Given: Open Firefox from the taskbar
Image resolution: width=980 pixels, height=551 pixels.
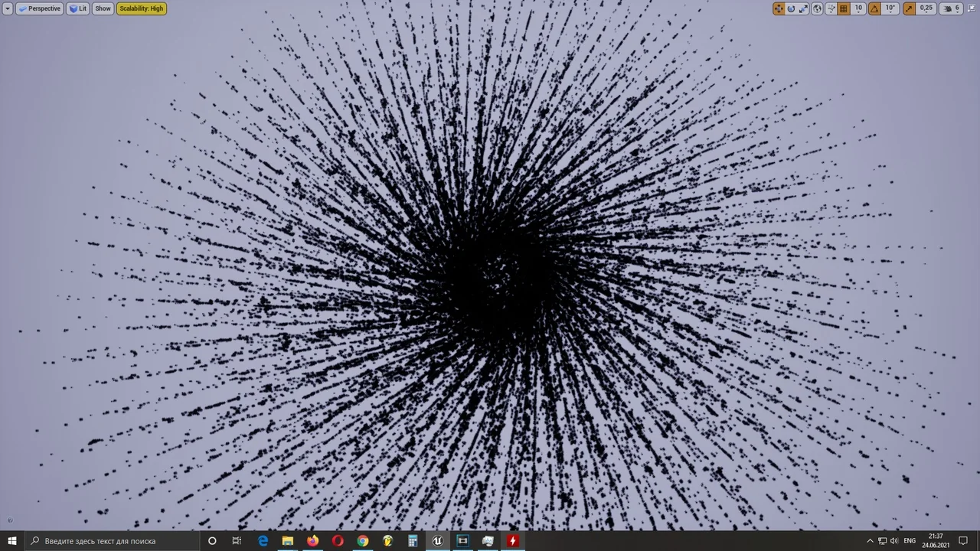Looking at the screenshot, I should 312,541.
